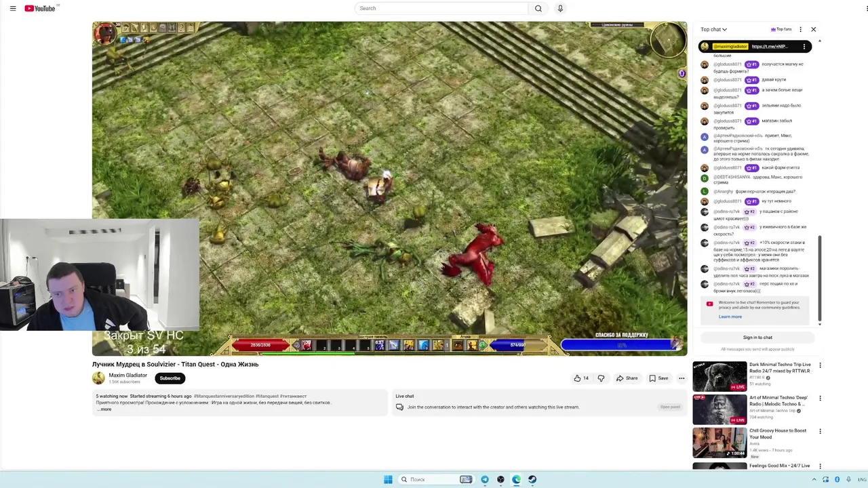Open the #titanquest hashtag link
Image resolution: width=868 pixels, height=488 pixels.
pos(267,396)
